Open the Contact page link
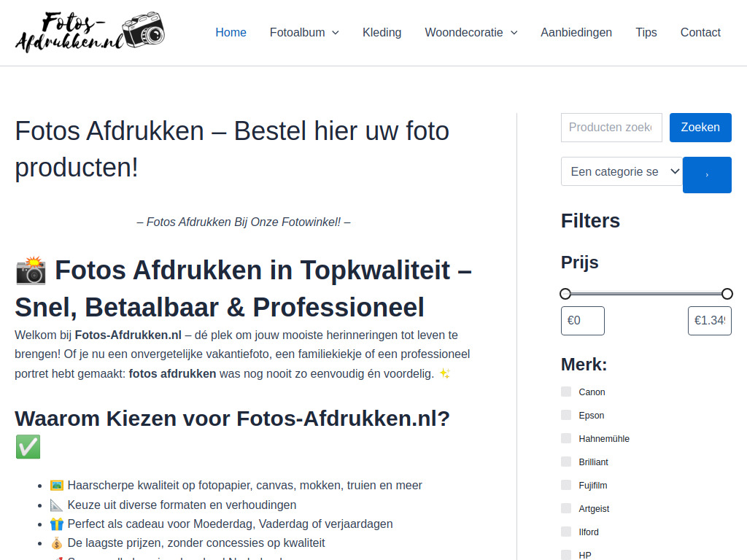Viewport: 747px width, 560px height. 700,33
